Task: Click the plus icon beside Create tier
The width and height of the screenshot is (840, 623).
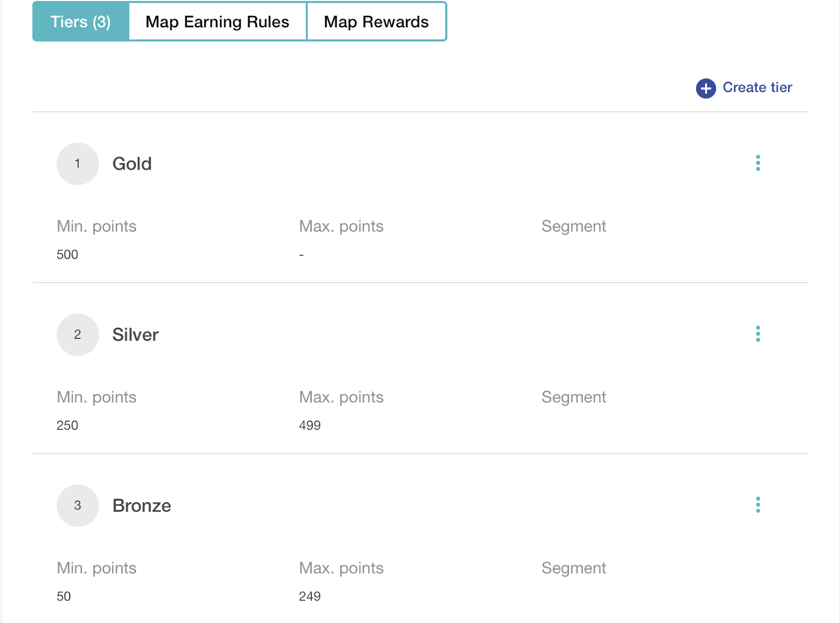Action: point(706,88)
